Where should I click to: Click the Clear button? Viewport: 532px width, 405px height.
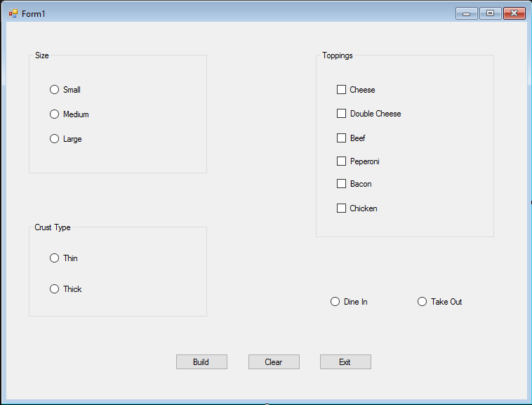tap(274, 362)
